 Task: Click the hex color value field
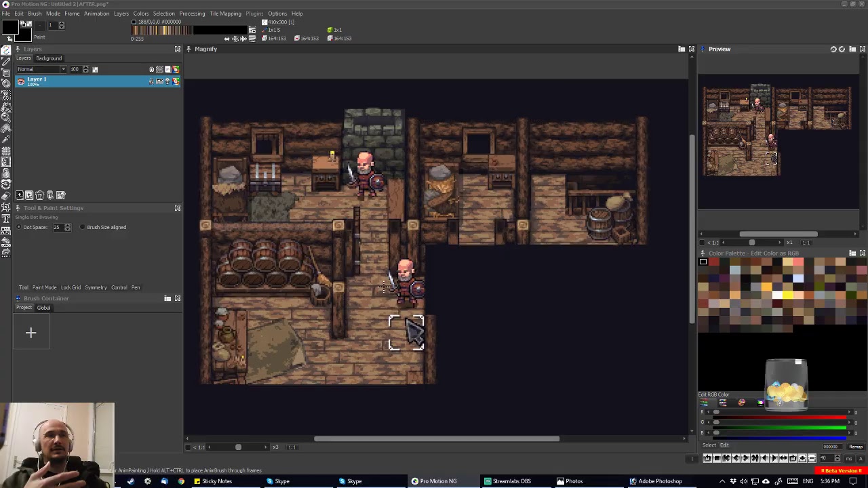pos(832,447)
